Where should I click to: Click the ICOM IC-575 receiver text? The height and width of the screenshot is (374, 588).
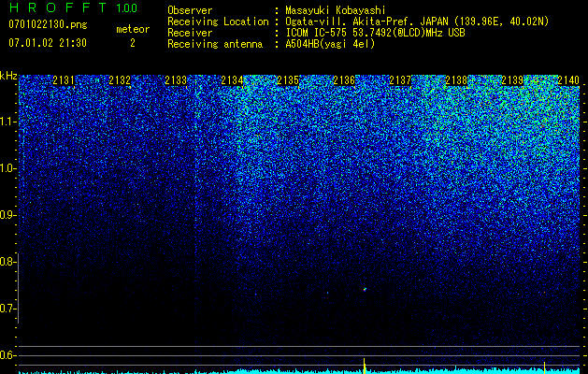(375, 33)
